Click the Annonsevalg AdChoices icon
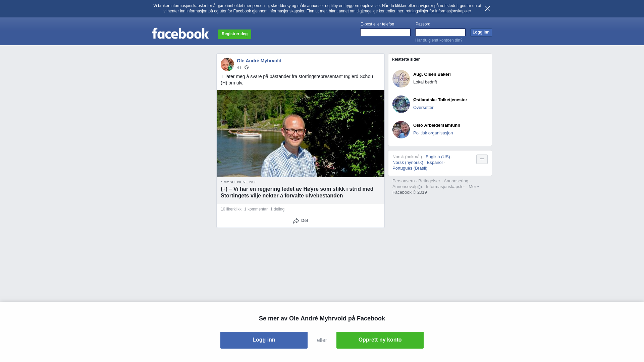Screen dimensions: 644x362 pyautogui.click(x=421, y=187)
